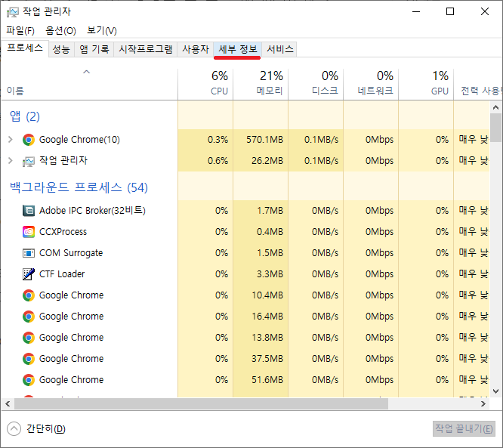Open the 보기(V) menu

click(x=102, y=30)
